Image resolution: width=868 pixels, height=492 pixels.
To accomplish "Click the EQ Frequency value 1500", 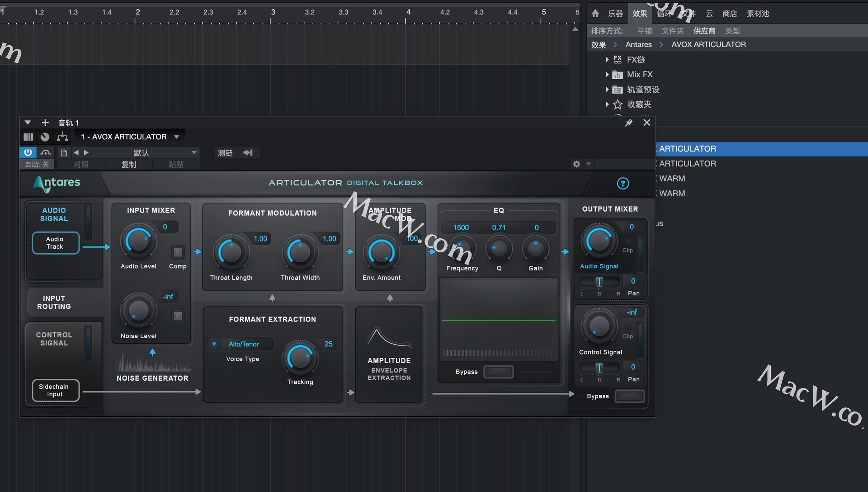I will point(461,227).
